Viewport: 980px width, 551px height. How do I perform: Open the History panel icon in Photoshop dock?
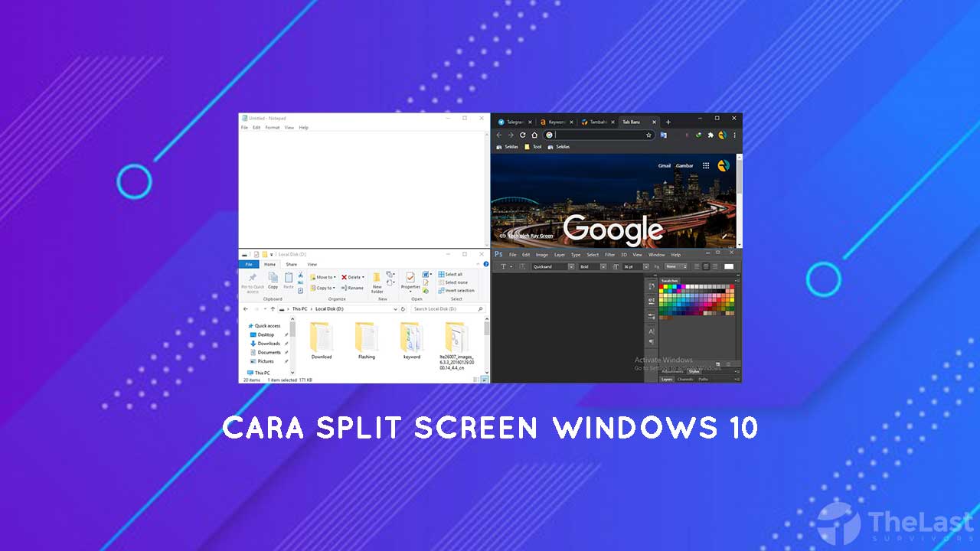tap(652, 285)
